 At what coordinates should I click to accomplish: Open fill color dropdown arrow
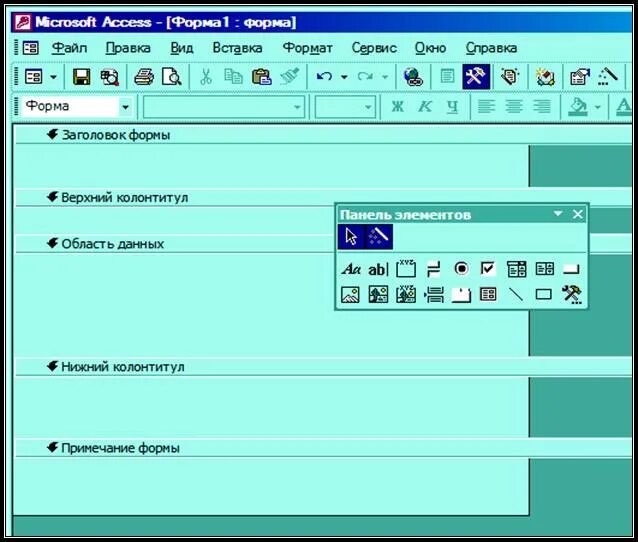click(x=598, y=107)
